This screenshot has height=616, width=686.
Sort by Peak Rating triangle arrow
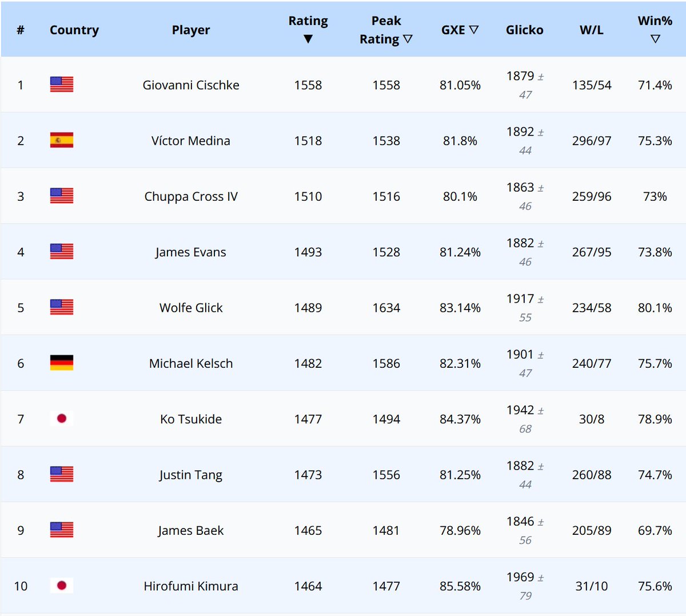408,39
